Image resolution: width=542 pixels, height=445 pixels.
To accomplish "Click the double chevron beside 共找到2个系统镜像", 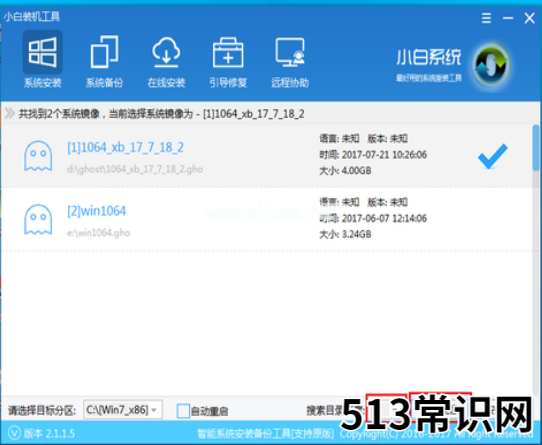I will (x=10, y=113).
